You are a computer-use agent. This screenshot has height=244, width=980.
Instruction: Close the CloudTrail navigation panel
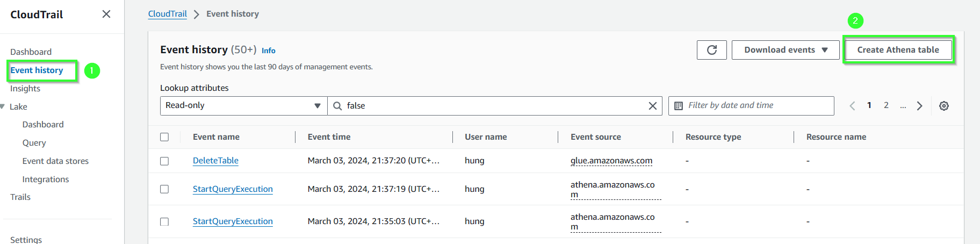coord(106,14)
